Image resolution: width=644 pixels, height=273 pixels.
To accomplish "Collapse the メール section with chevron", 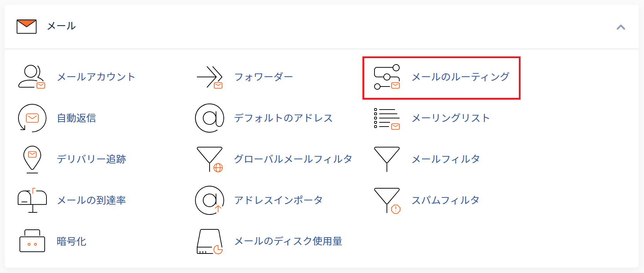I will (x=621, y=27).
